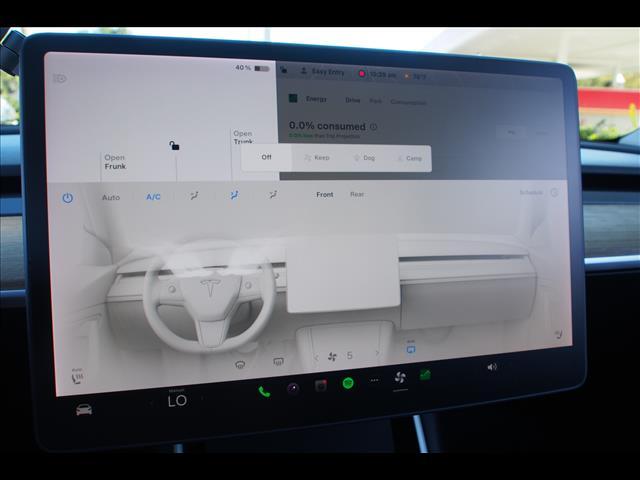Choose Camp climate mode
The width and height of the screenshot is (640, 480).
point(410,158)
